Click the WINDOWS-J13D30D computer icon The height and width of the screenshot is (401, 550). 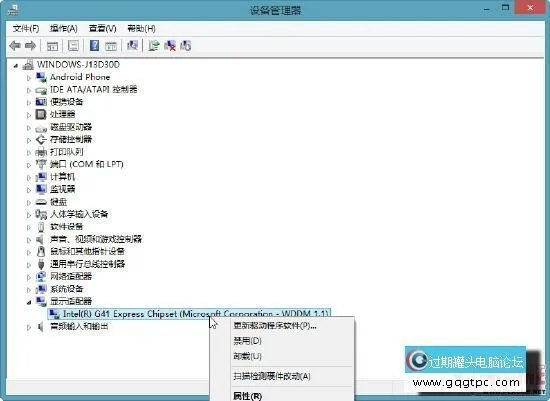pyautogui.click(x=28, y=65)
